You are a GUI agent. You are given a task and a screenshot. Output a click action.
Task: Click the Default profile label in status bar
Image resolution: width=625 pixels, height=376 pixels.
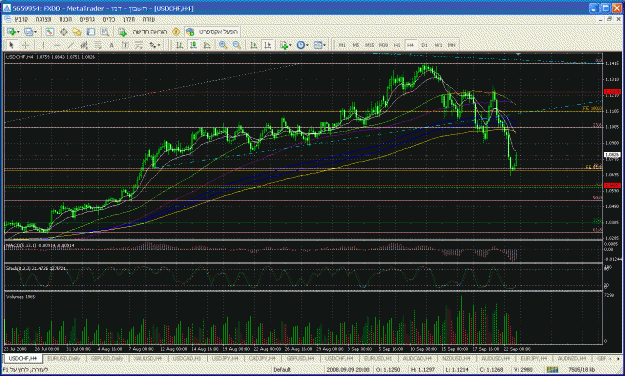pos(282,370)
